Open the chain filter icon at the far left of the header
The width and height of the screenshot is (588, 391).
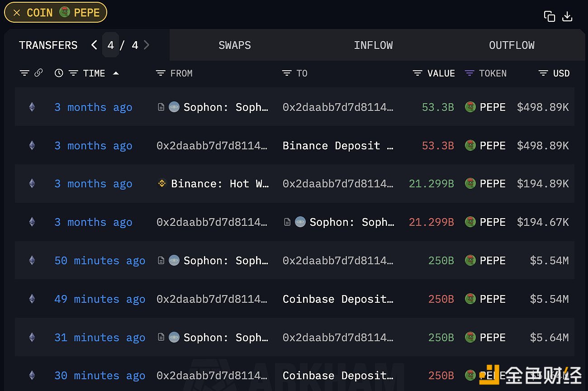coord(24,73)
